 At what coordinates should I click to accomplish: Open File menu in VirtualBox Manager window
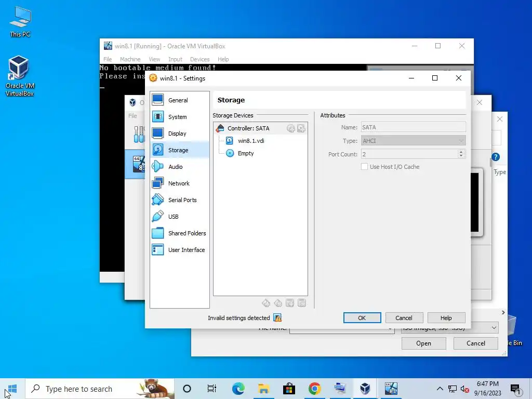(132, 116)
